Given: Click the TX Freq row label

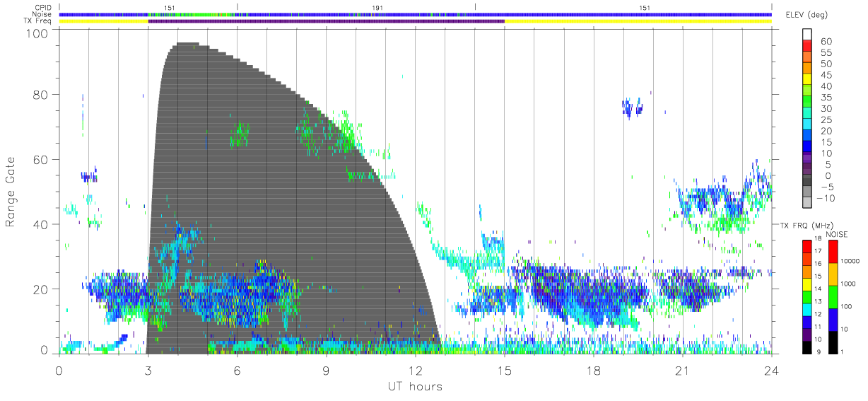Looking at the screenshot, I should click(x=38, y=21).
